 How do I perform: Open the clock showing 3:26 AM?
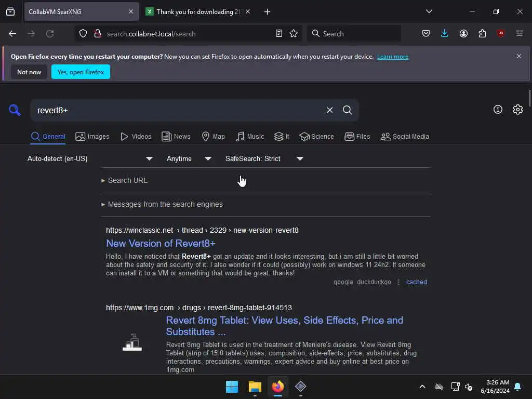(495, 387)
